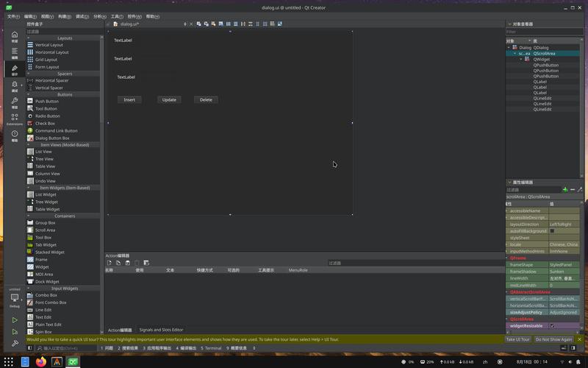Focus the locator search field
The image size is (588, 368).
66,348
